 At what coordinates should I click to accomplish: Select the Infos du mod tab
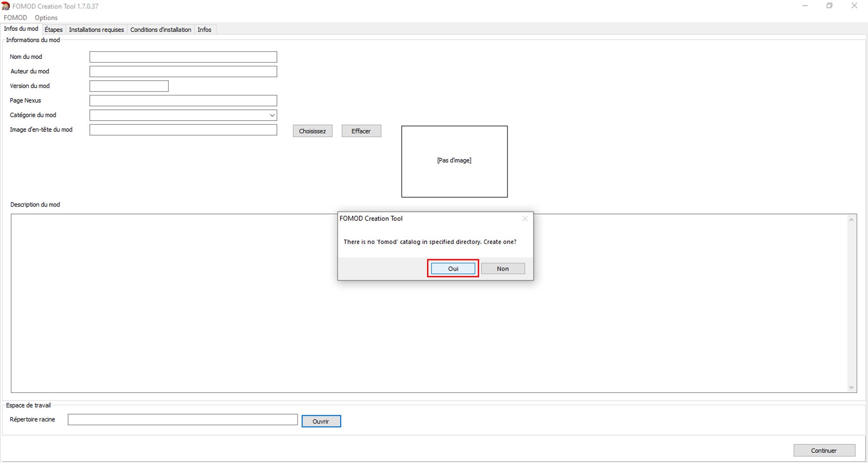(21, 29)
